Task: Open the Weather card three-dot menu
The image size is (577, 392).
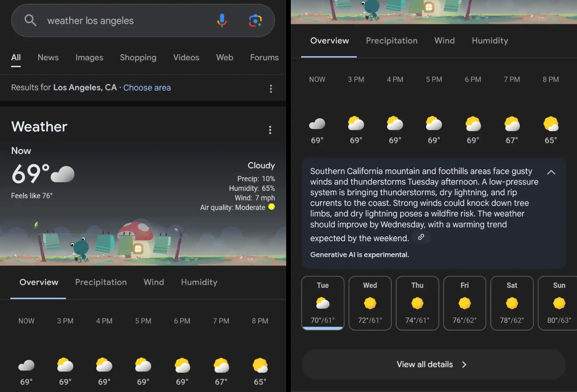Action: tap(270, 130)
